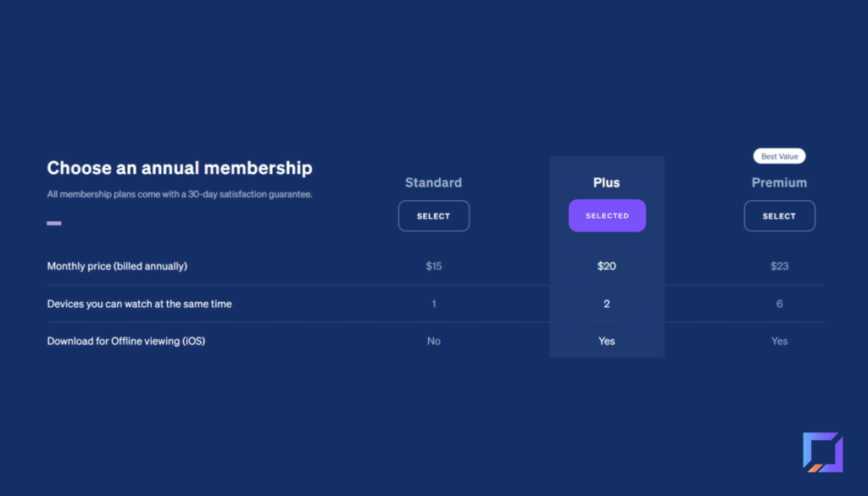Viewport: 868px width, 496px height.
Task: Click the $20 Plus monthly price
Action: tap(607, 266)
